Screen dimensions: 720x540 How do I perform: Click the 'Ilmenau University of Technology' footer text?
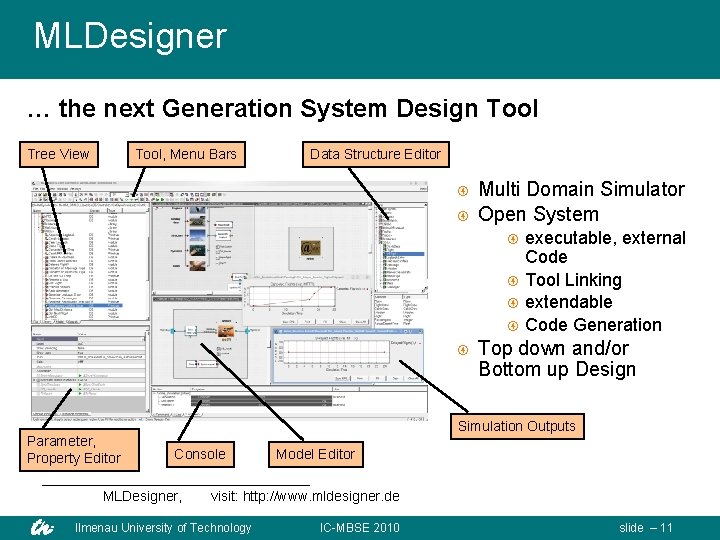pyautogui.click(x=163, y=528)
